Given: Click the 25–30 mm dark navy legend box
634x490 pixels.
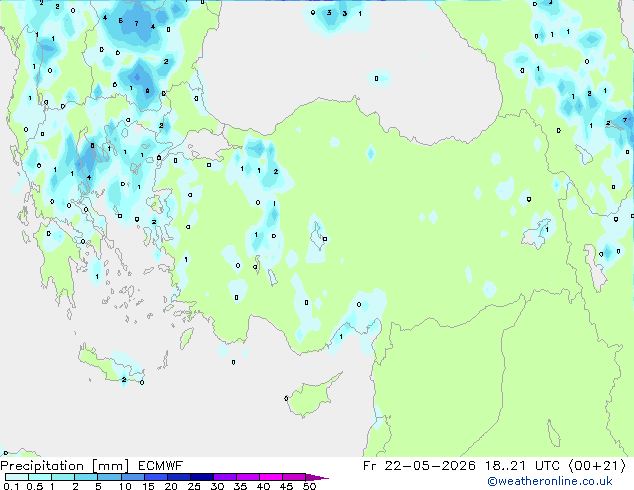Looking at the screenshot, I should 202,477.
